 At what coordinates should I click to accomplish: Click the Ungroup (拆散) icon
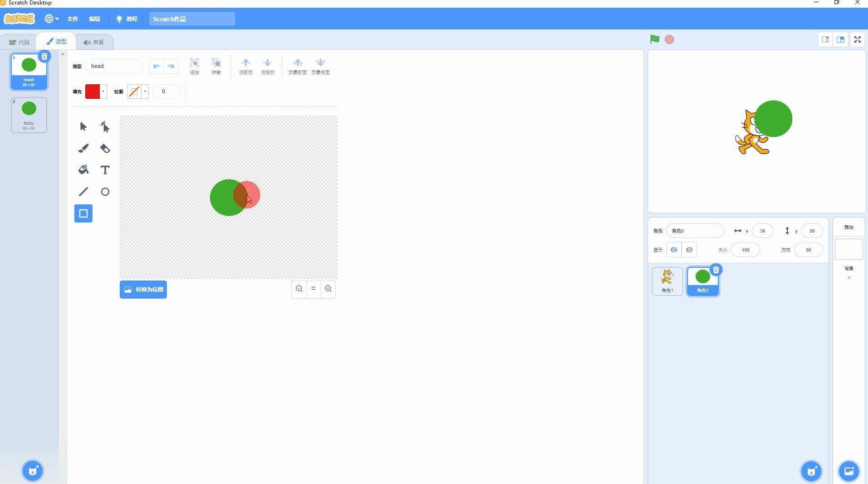point(216,66)
